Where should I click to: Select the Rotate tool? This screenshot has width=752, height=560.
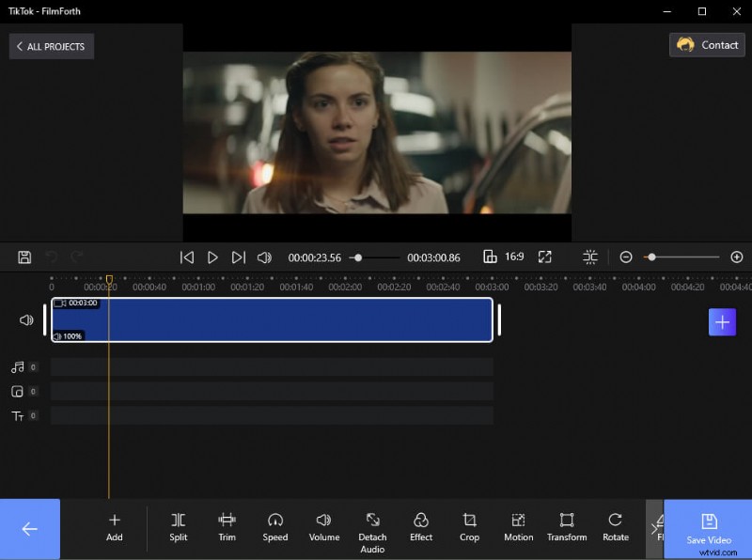[616, 528]
